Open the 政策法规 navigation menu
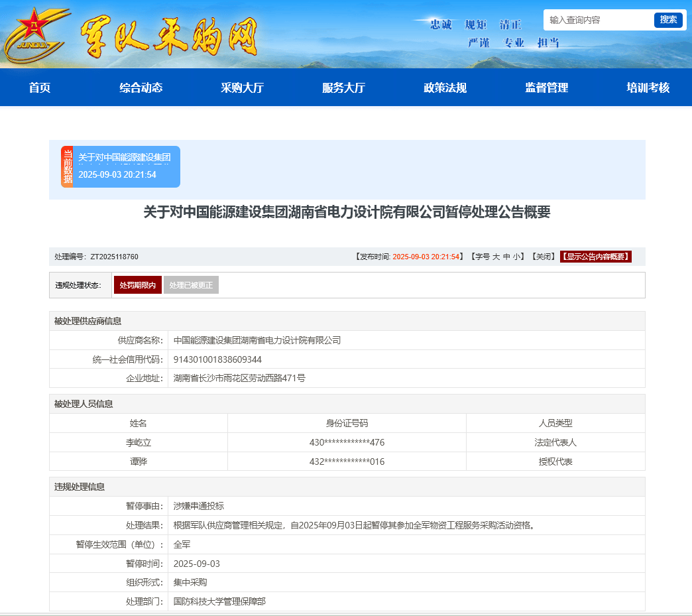 [445, 88]
